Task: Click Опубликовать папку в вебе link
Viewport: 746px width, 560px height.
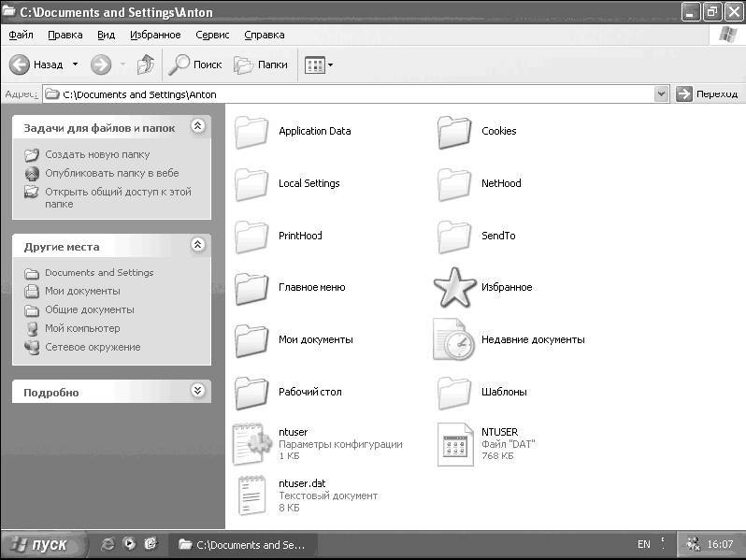Action: 112,173
